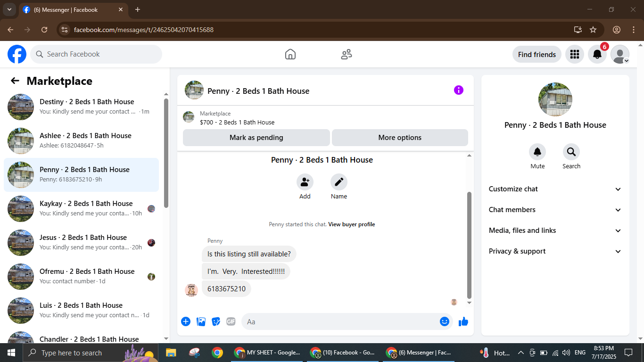Open View buyer profile link
Image resolution: width=644 pixels, height=362 pixels.
pyautogui.click(x=352, y=224)
